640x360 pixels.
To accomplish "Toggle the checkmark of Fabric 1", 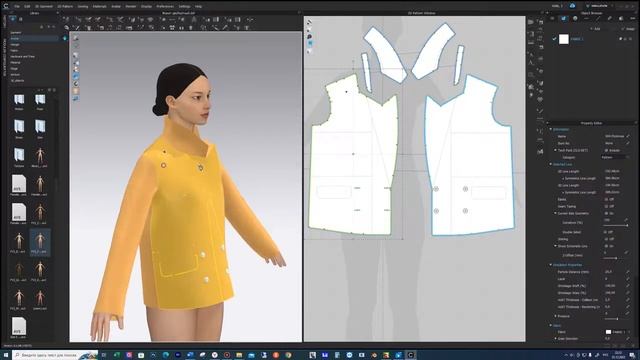I will point(554,39).
